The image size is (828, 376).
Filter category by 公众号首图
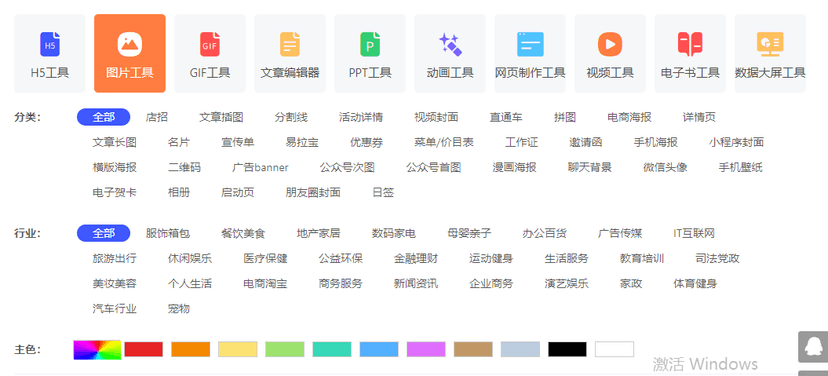[434, 168]
